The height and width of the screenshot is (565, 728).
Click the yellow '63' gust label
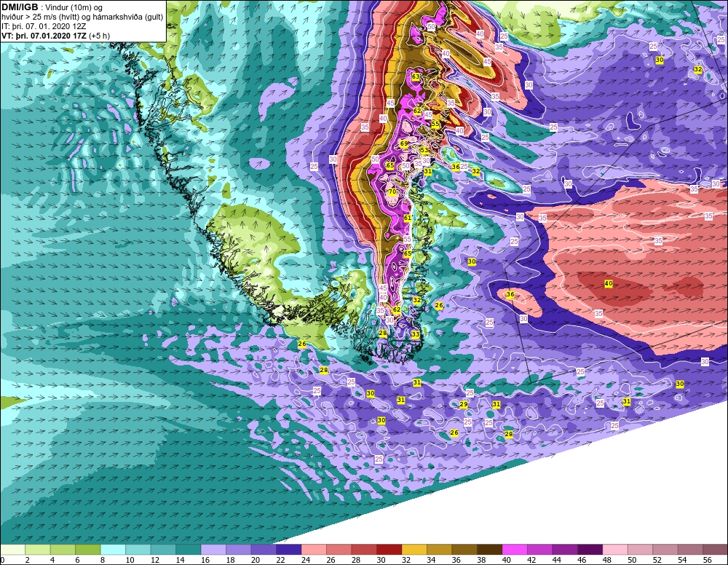[416, 76]
